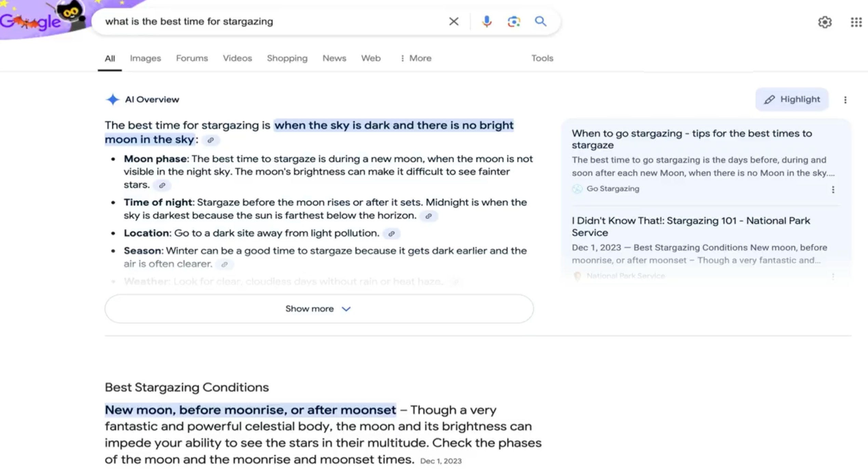Open the Google apps grid

856,22
